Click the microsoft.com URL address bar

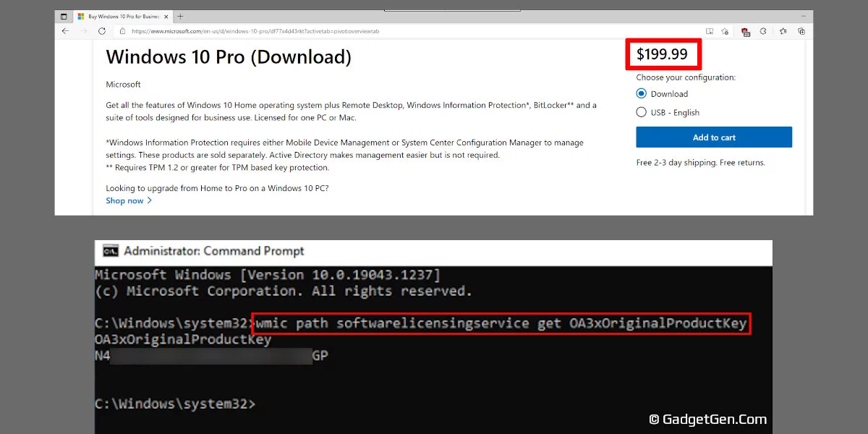pos(405,31)
